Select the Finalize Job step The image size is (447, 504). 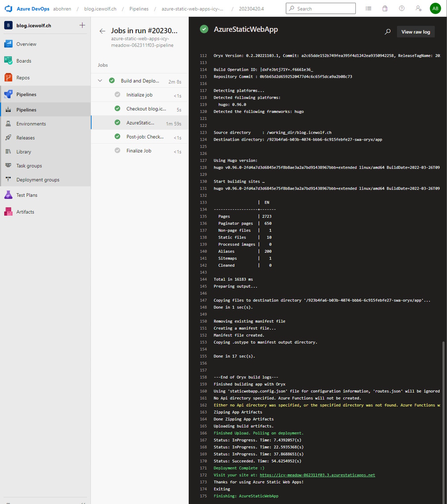click(139, 151)
